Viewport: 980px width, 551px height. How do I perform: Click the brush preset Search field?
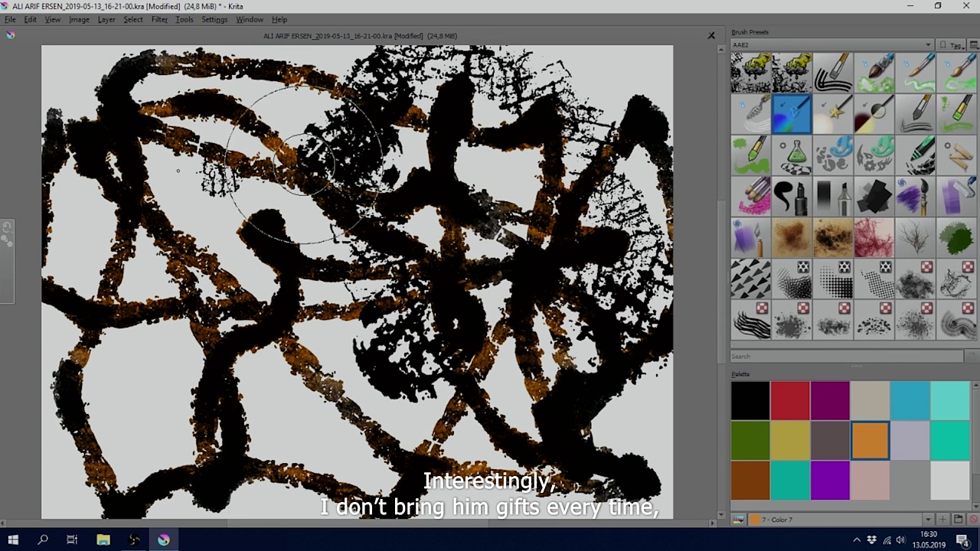(847, 356)
